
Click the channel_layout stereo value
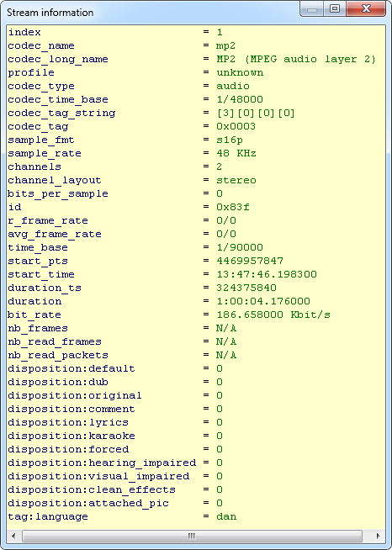click(x=236, y=180)
